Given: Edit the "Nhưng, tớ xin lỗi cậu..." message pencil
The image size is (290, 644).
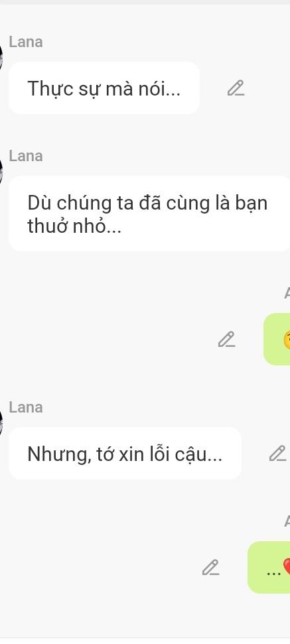Looking at the screenshot, I should click(277, 453).
